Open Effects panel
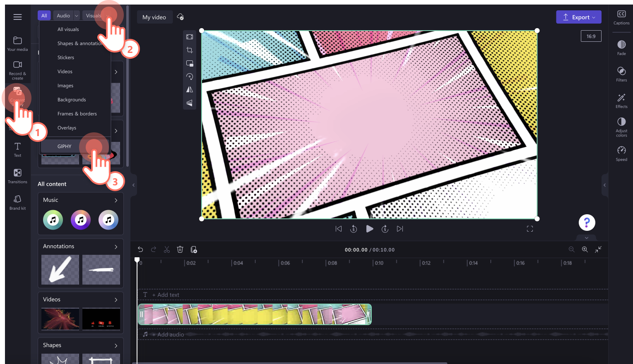 (621, 101)
